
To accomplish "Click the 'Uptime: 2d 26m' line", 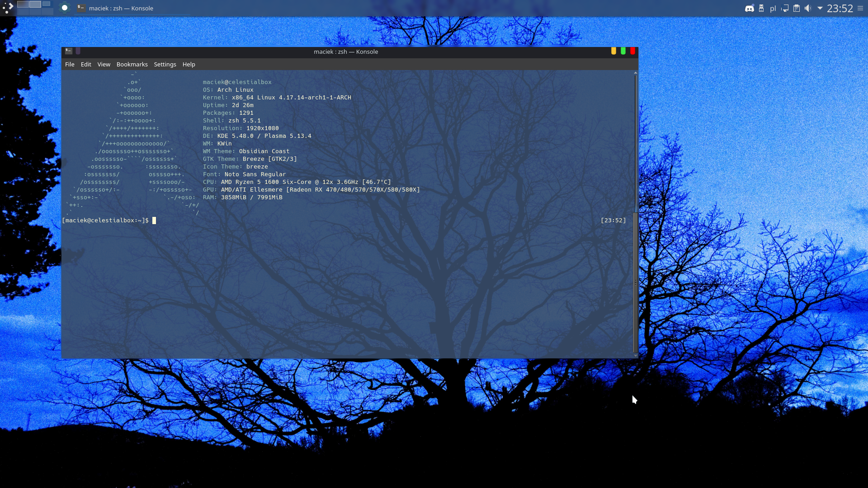I will click(x=228, y=105).
